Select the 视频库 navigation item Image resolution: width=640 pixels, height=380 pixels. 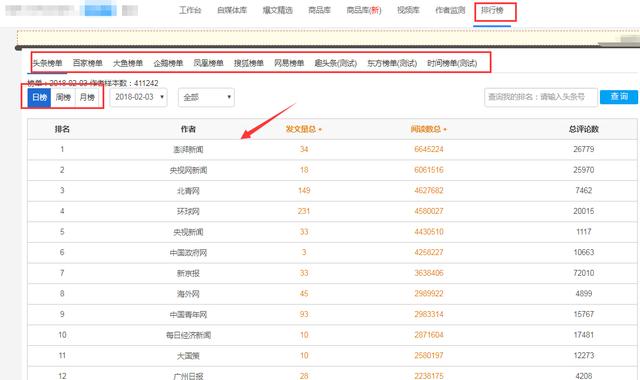click(x=408, y=10)
